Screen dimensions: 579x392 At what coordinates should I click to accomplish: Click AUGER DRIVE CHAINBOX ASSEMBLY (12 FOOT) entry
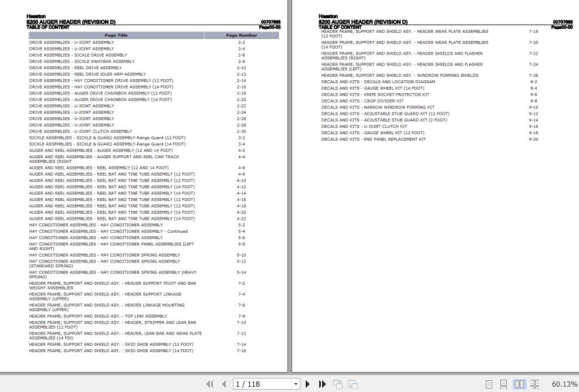100,93
